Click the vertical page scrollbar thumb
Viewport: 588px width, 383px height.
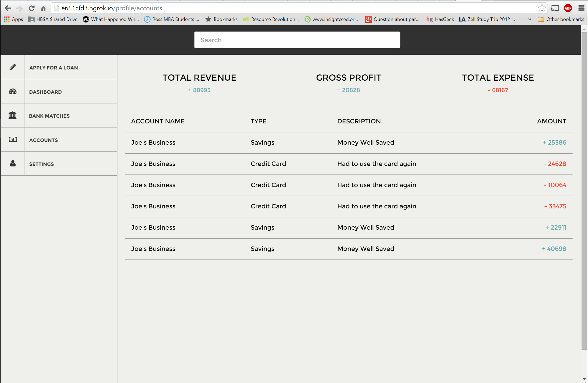[x=584, y=191]
